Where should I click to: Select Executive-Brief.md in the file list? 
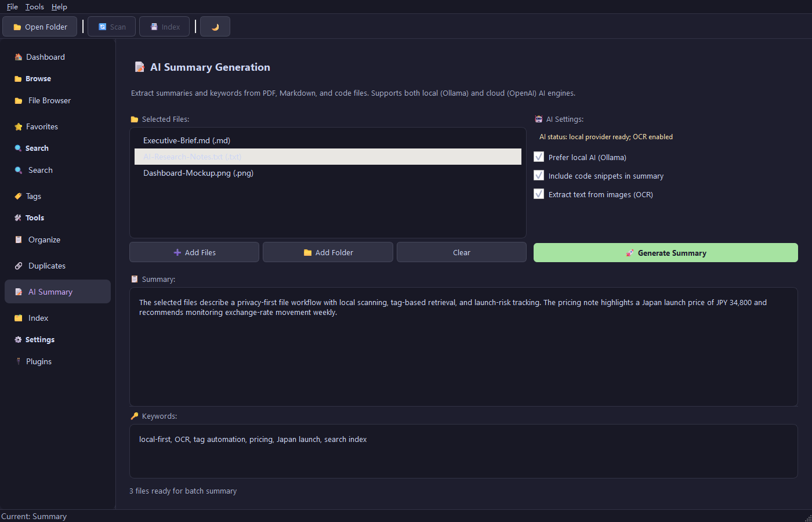(328, 140)
